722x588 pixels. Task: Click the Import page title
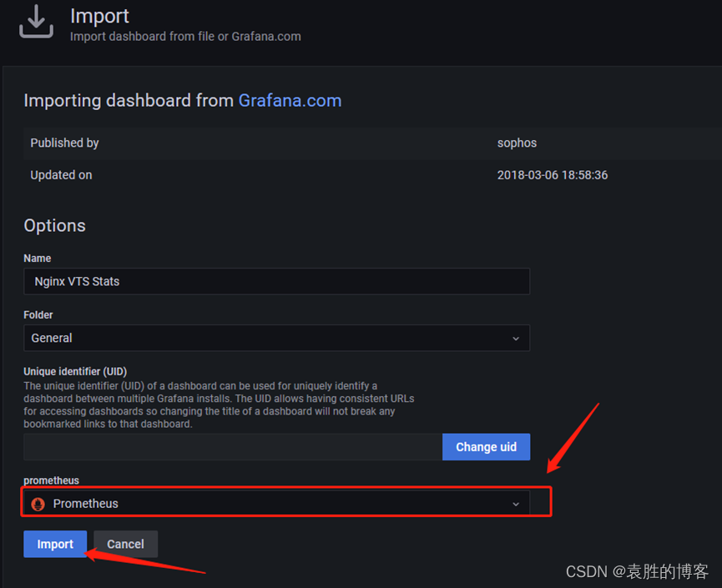click(x=99, y=16)
